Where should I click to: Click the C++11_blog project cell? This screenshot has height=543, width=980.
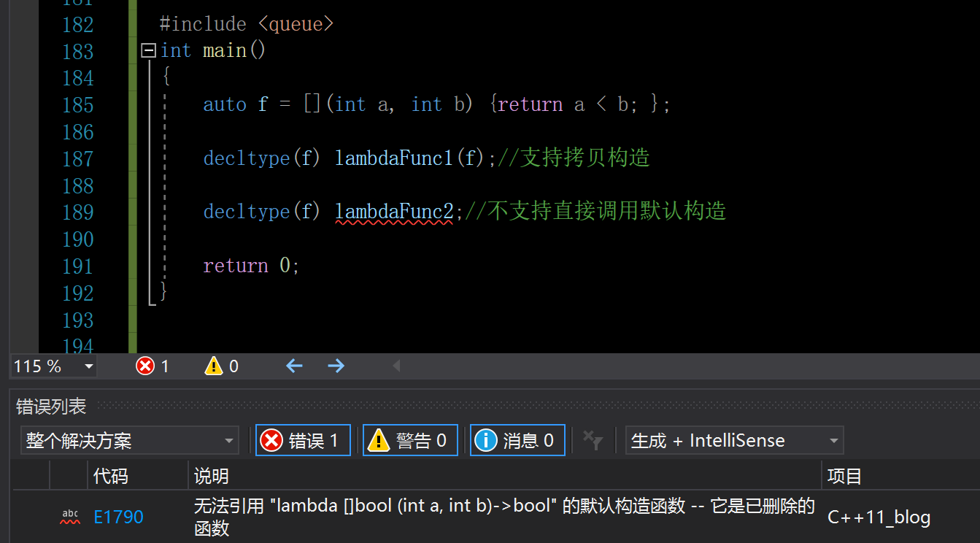879,517
